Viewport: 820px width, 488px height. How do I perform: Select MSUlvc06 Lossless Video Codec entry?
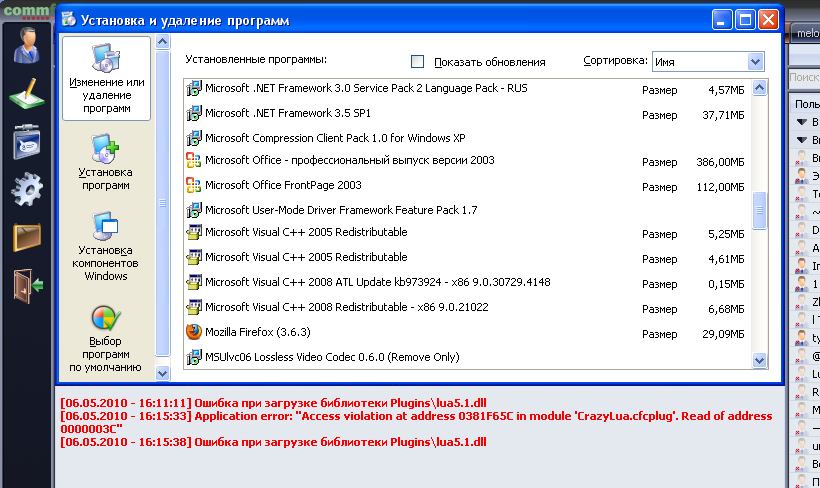[331, 357]
